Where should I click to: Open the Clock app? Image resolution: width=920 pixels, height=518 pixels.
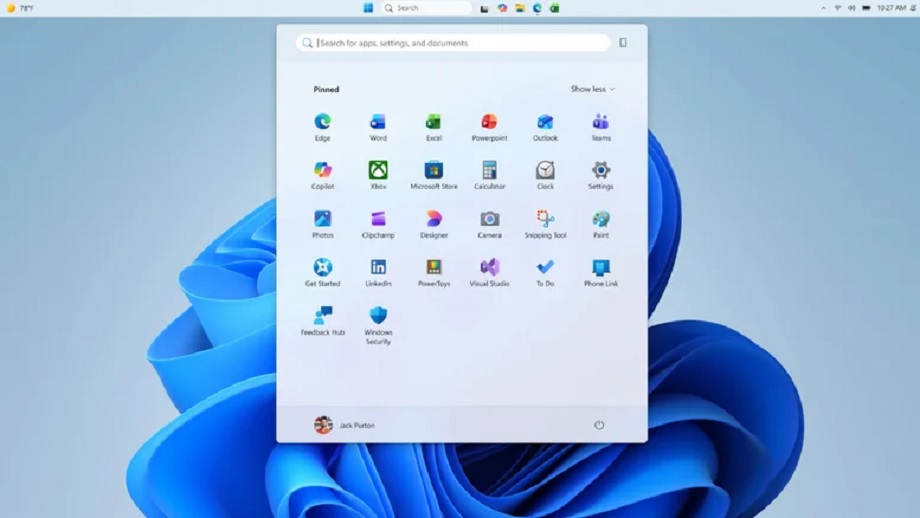(x=545, y=175)
